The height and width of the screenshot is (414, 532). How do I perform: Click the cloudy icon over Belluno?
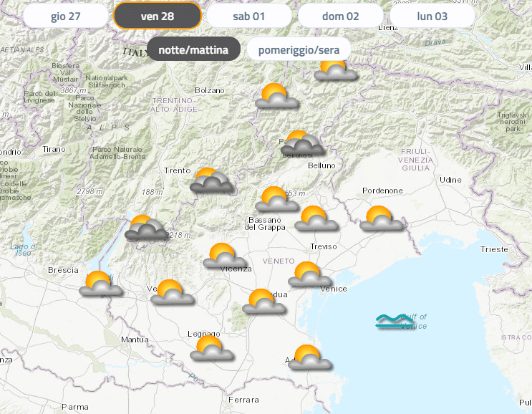pos(301,144)
